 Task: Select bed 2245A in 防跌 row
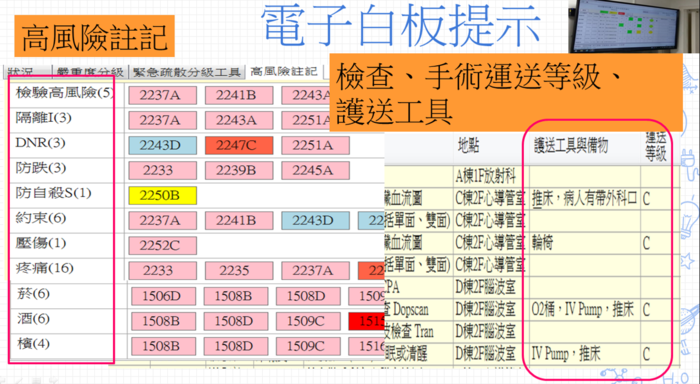point(315,171)
